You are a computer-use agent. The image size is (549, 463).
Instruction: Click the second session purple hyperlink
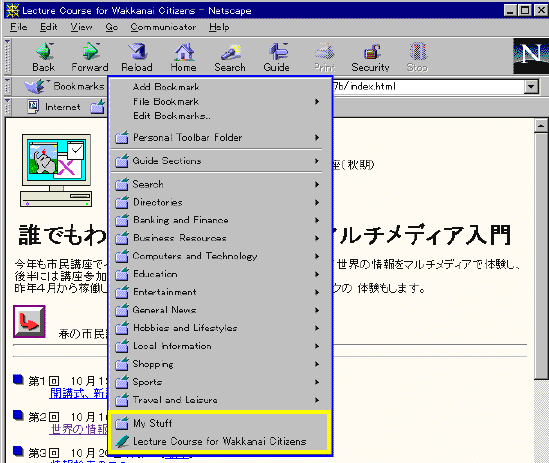pyautogui.click(x=78, y=429)
